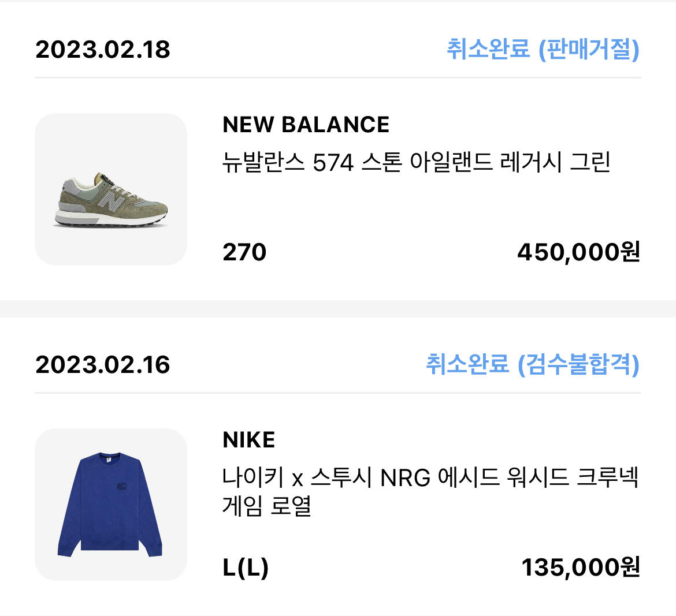Click the divider line under 2023.02.16
The image size is (676, 616).
pos(338,393)
